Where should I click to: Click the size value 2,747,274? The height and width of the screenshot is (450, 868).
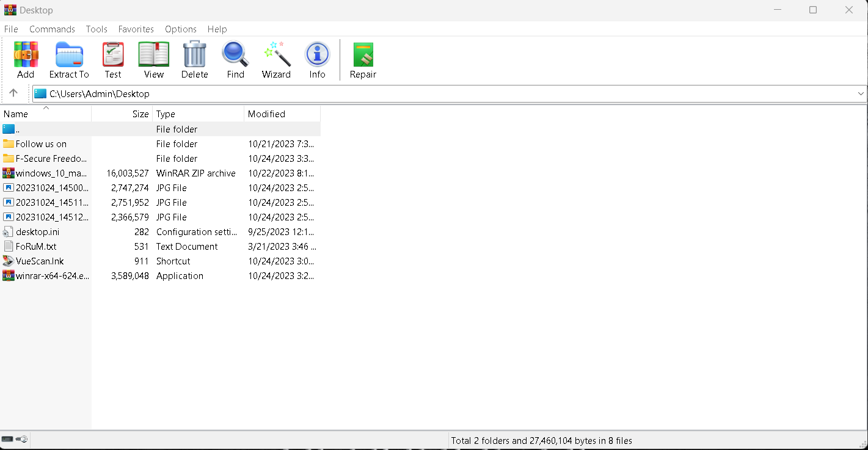(130, 188)
